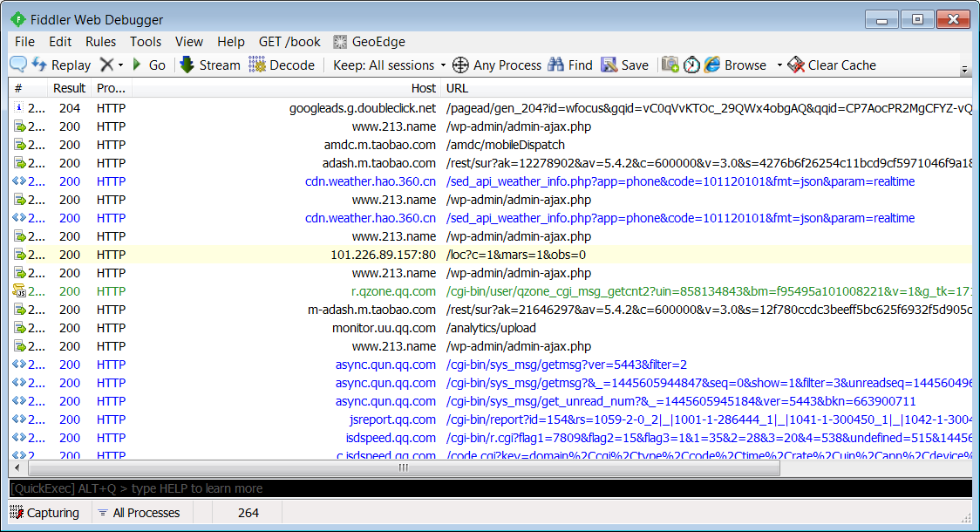Click /loc?c=1&mars=1&obs=0 URL
This screenshot has width=980, height=532.
(x=515, y=255)
